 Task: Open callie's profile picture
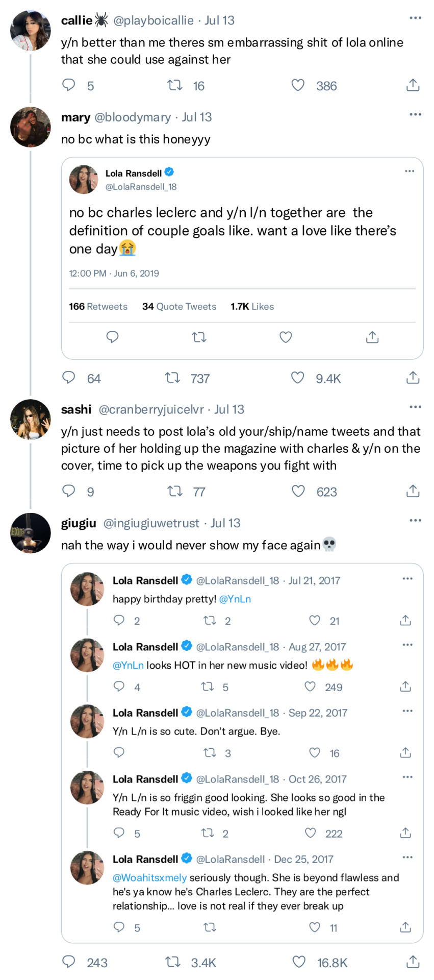tap(30, 30)
